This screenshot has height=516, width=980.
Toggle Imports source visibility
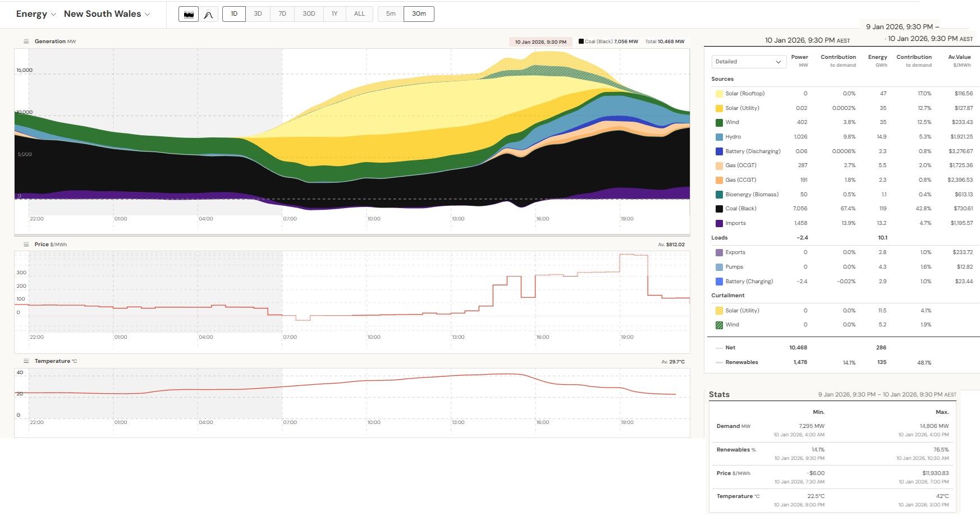719,223
